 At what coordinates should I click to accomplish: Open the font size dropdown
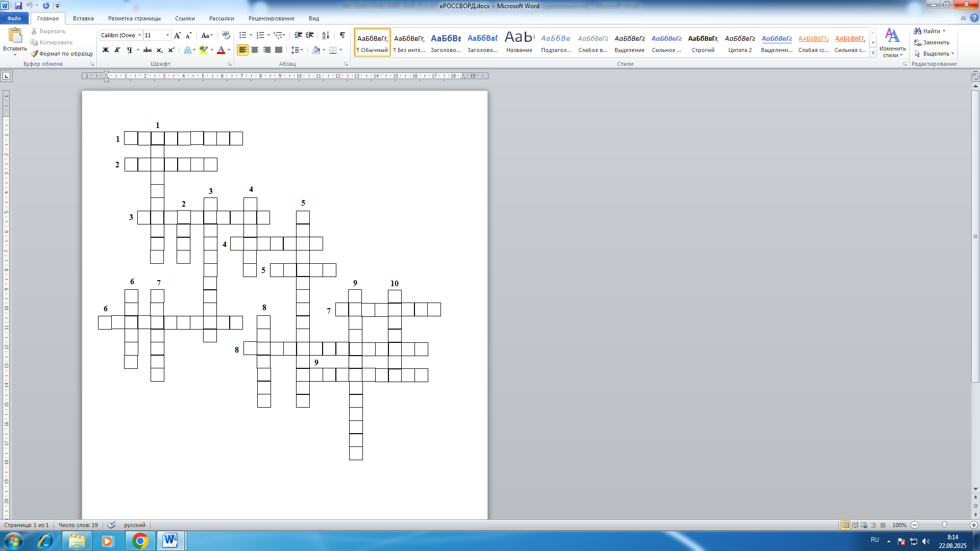point(167,35)
